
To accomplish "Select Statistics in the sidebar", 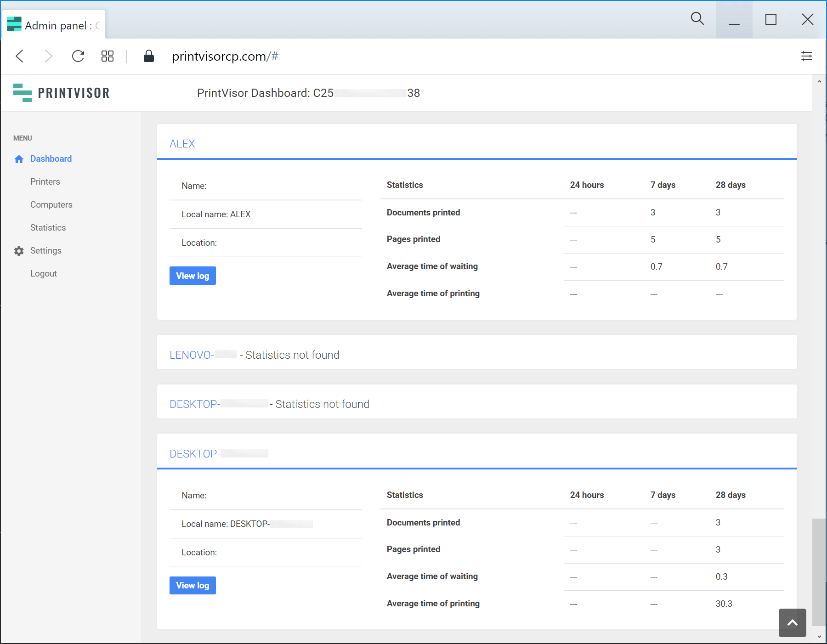I will 48,228.
